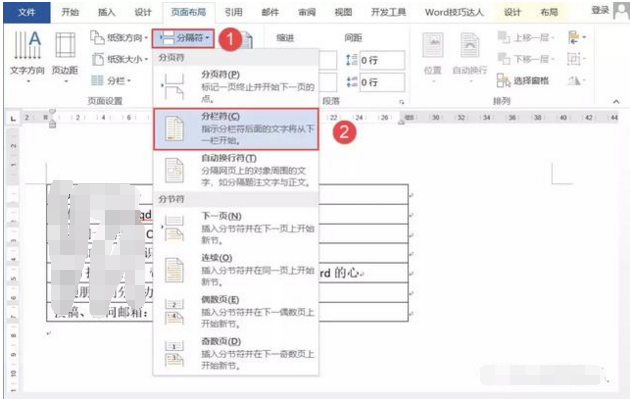Click the continuous break icon beside 连续(O)
630x399 pixels.
point(174,270)
